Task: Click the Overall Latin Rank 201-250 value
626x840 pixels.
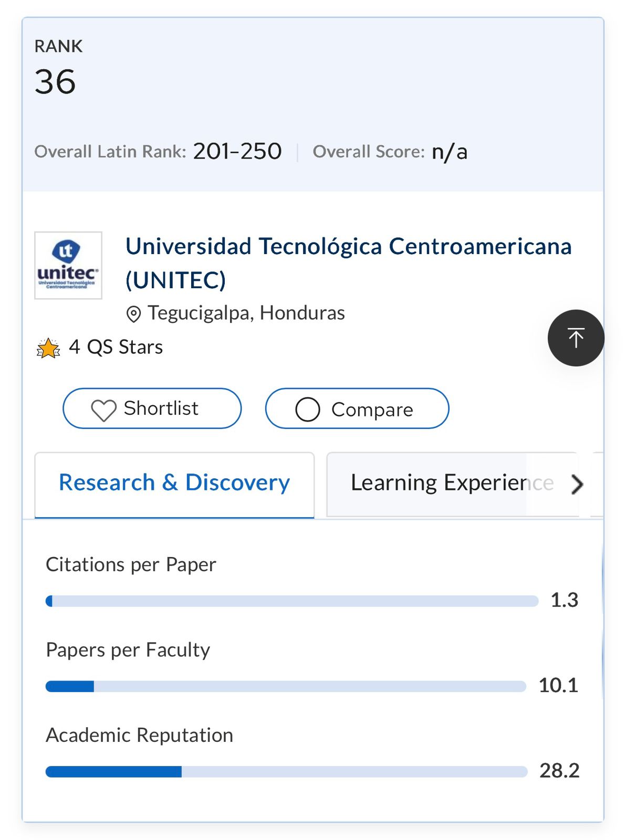Action: click(x=237, y=151)
